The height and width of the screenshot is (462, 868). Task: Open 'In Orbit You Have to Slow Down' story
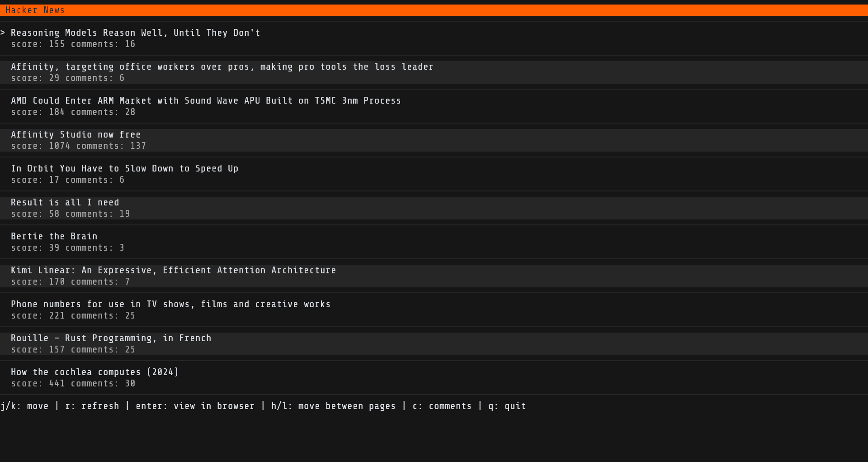point(124,168)
